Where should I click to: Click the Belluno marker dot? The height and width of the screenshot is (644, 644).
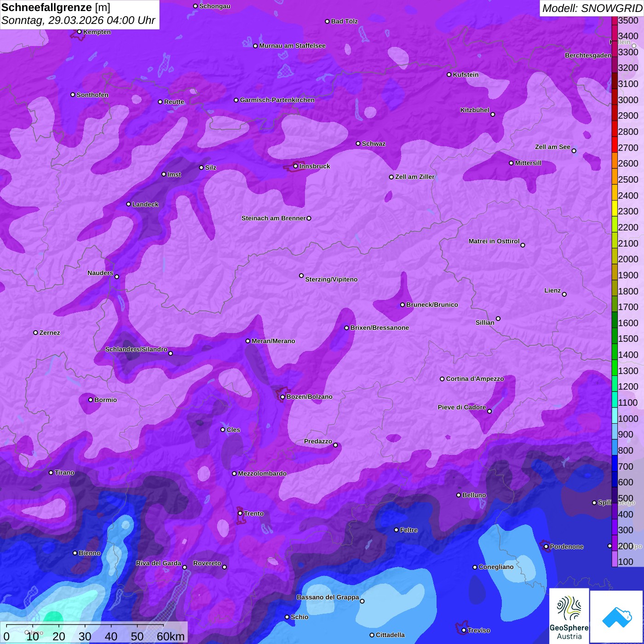coord(459,495)
